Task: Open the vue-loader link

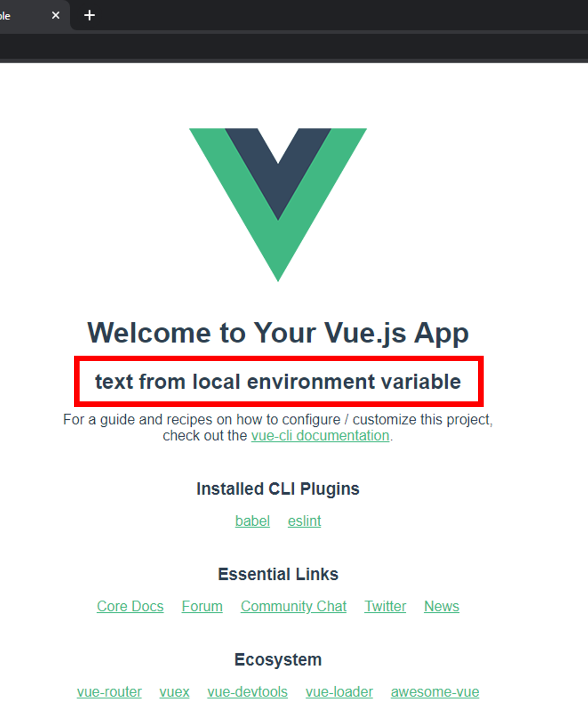Action: [339, 692]
